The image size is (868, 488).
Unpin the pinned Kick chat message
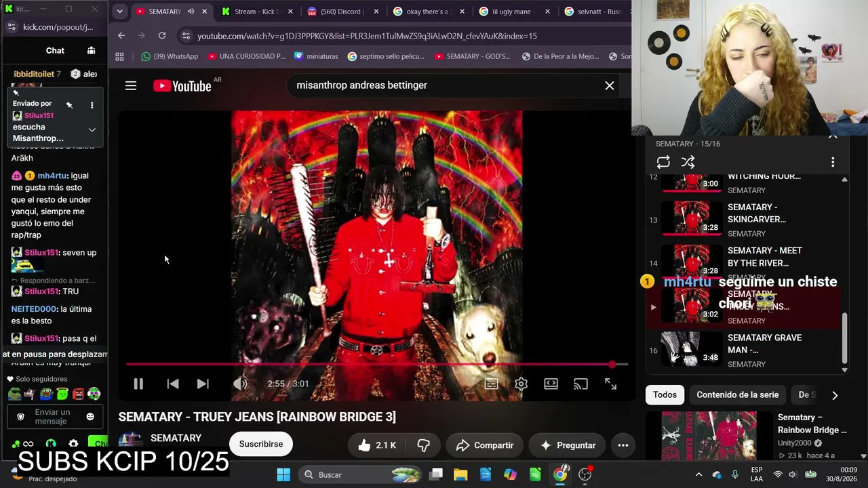[69, 105]
